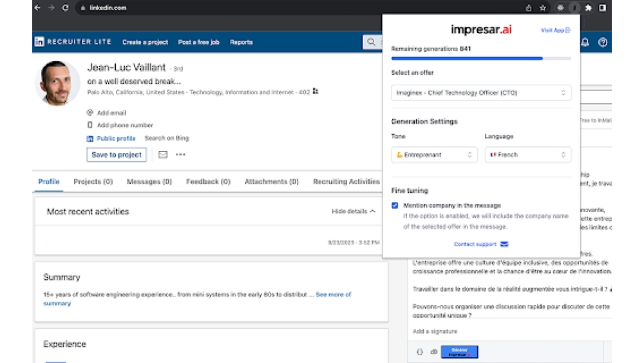This screenshot has width=644, height=363.
Task: Open the Public profile link
Action: (116, 139)
